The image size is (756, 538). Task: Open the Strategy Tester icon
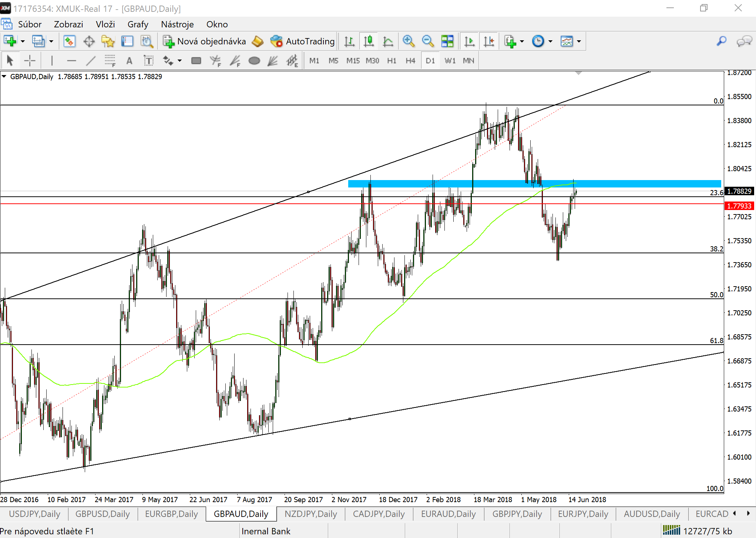147,41
